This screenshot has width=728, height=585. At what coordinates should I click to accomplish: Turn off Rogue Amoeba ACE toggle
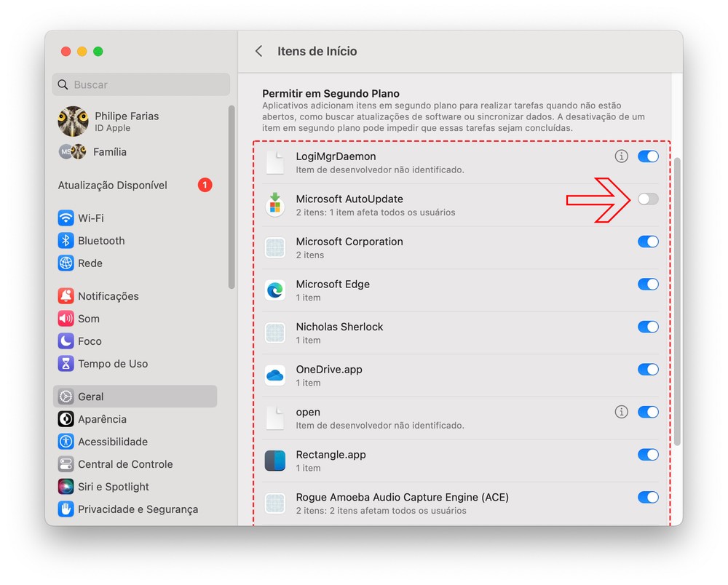[x=648, y=497]
